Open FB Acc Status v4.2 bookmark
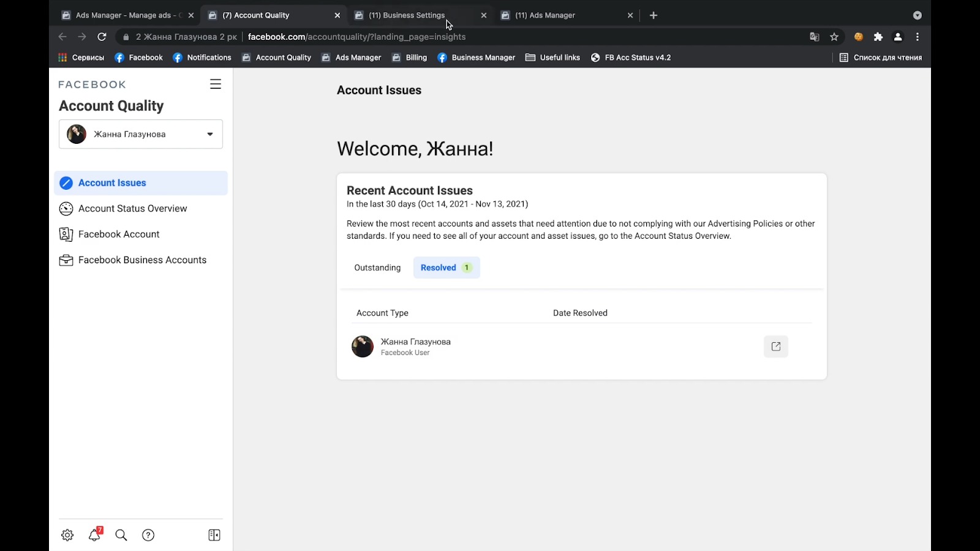 [631, 58]
